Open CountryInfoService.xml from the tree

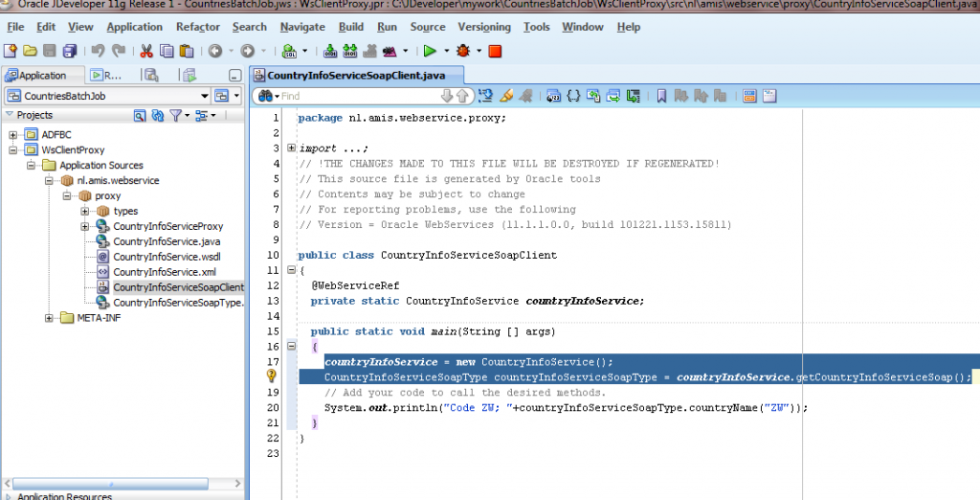(164, 272)
